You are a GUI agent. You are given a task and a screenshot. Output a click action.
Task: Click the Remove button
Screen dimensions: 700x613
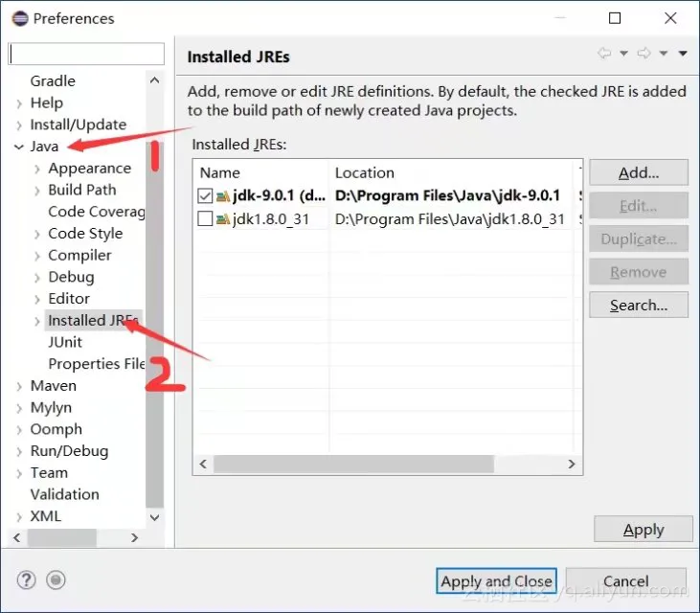tap(639, 272)
